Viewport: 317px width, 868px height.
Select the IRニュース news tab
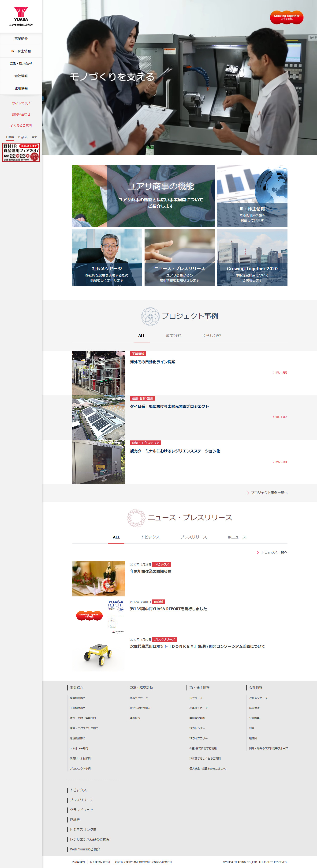[237, 537]
